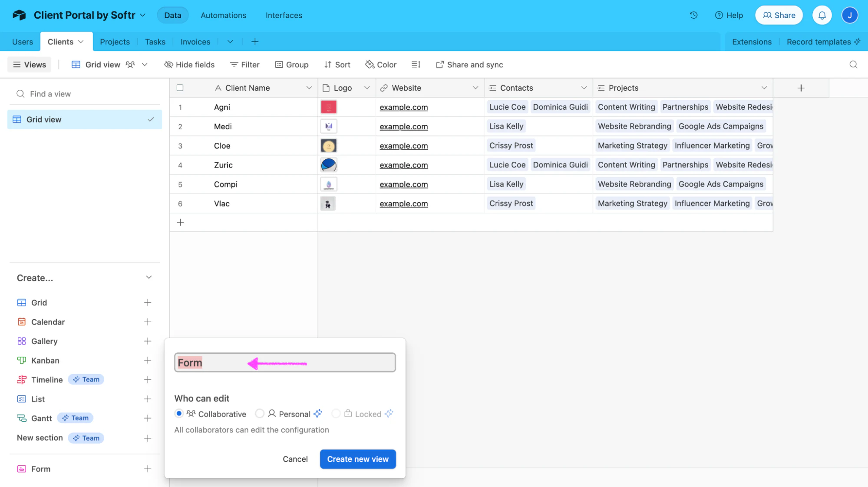This screenshot has width=868, height=487.
Task: Select the Locked radio option
Action: click(x=336, y=414)
